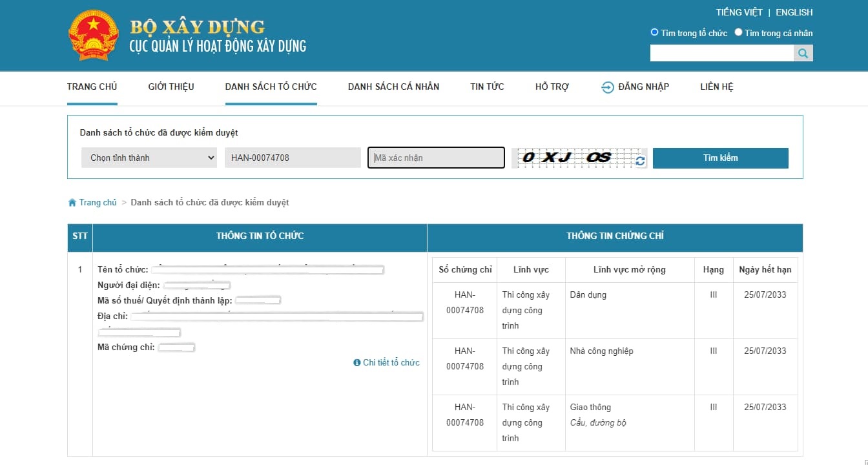Viewport: 868px width, 465px height.
Task: Click the login arrow icon
Action: (607, 87)
